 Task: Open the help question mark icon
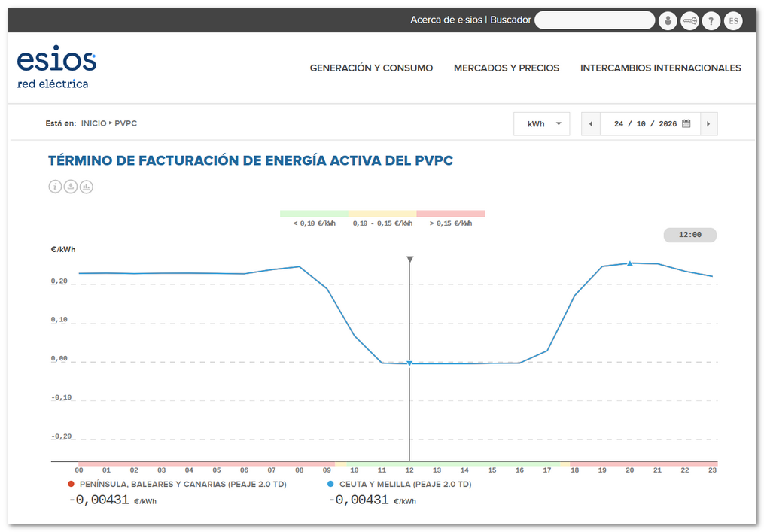click(711, 21)
